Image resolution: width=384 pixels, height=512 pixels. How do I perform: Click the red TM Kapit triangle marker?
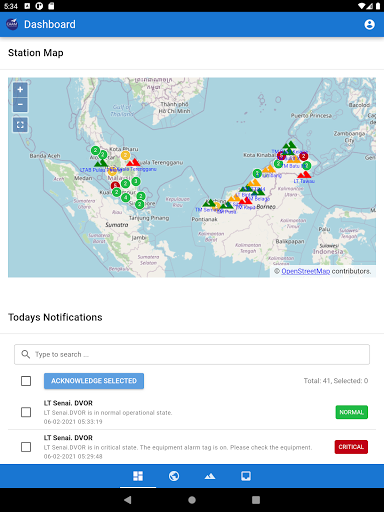click(x=245, y=200)
